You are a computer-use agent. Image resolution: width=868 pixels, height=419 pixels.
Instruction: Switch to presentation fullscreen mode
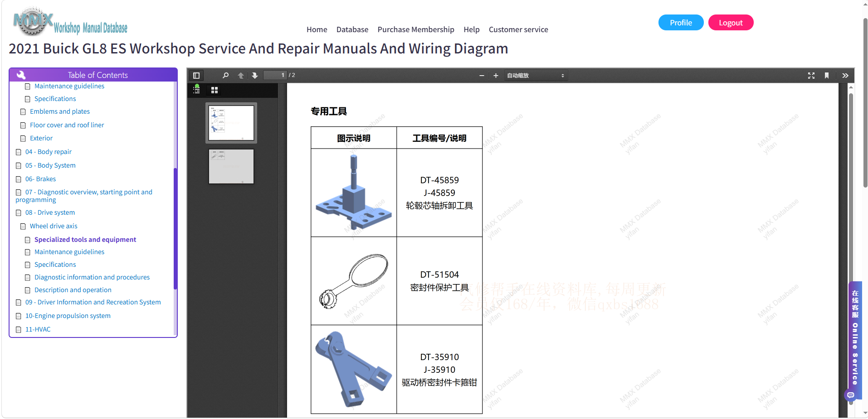811,76
